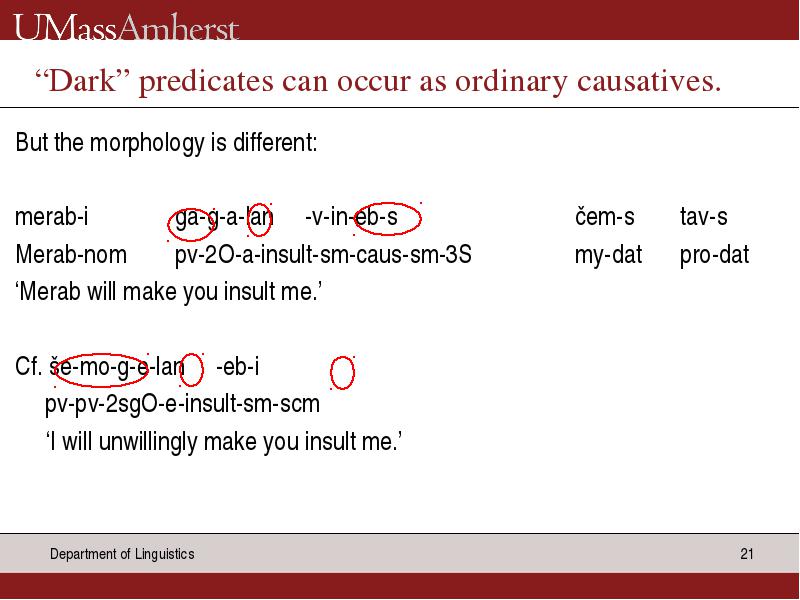Click the word "tav-s"
The image size is (800, 600).
coord(704,216)
